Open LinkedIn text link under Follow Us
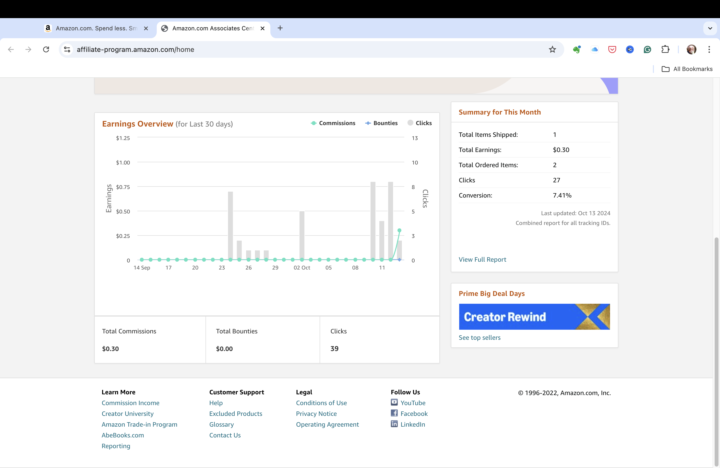The image size is (720, 468). coord(412,424)
